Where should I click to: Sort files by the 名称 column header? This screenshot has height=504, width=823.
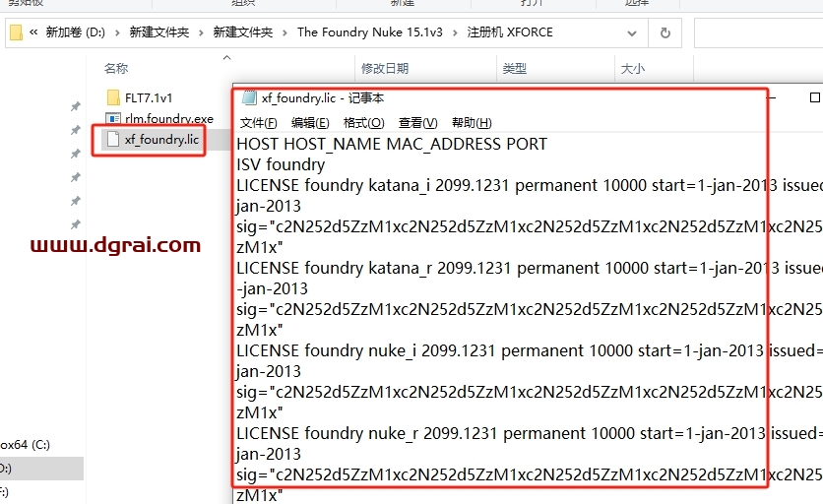[116, 69]
